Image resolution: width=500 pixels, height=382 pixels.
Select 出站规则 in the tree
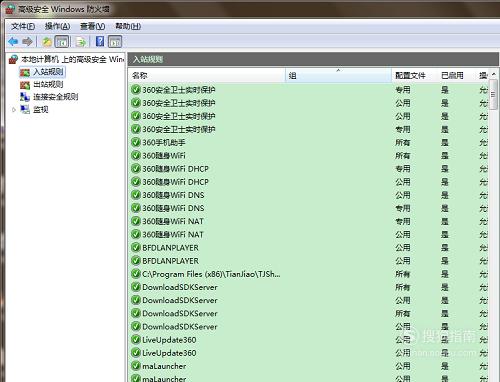click(48, 84)
